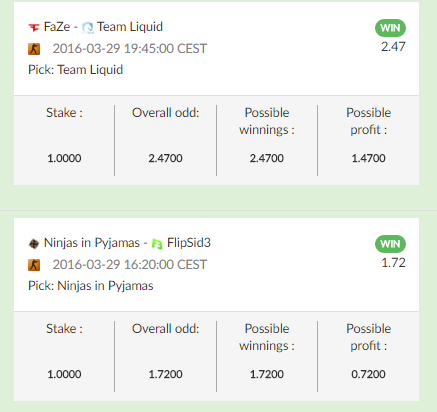Screen dimensions: 437x412
Task: Open the Team Liquid name in match title
Action: [130, 27]
